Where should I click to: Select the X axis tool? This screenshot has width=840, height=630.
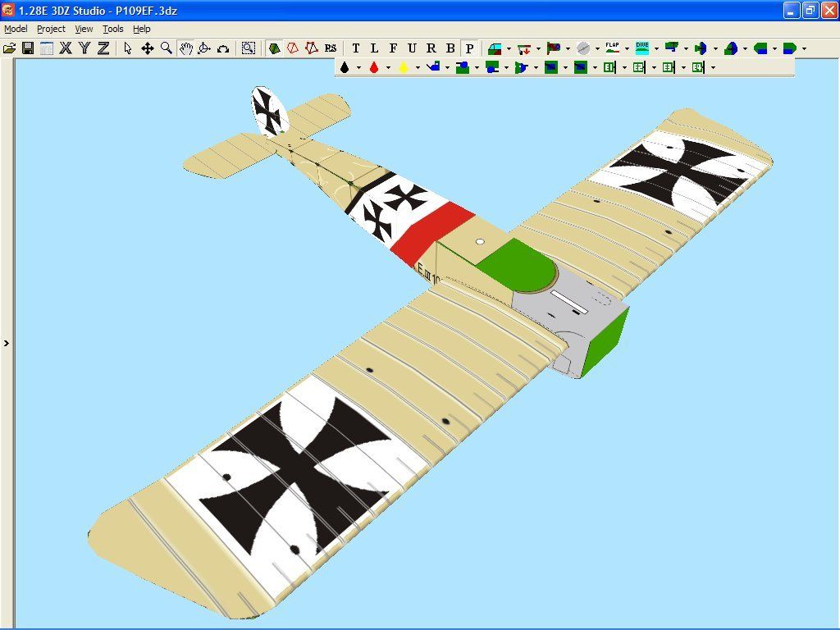tap(66, 48)
